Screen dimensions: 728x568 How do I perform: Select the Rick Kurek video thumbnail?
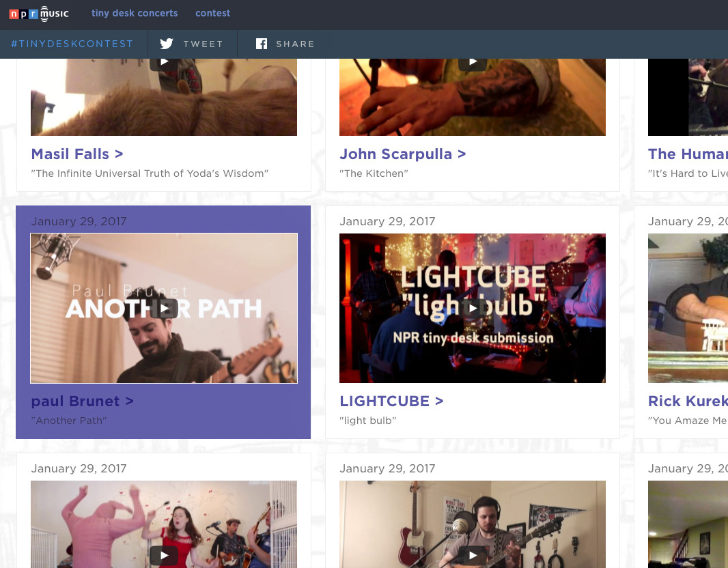pyautogui.click(x=688, y=308)
